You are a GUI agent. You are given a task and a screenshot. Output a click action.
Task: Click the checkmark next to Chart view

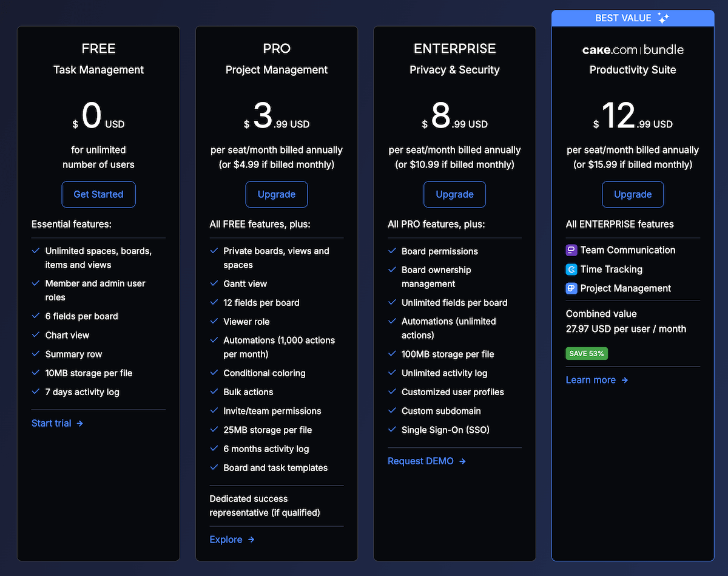point(35,335)
